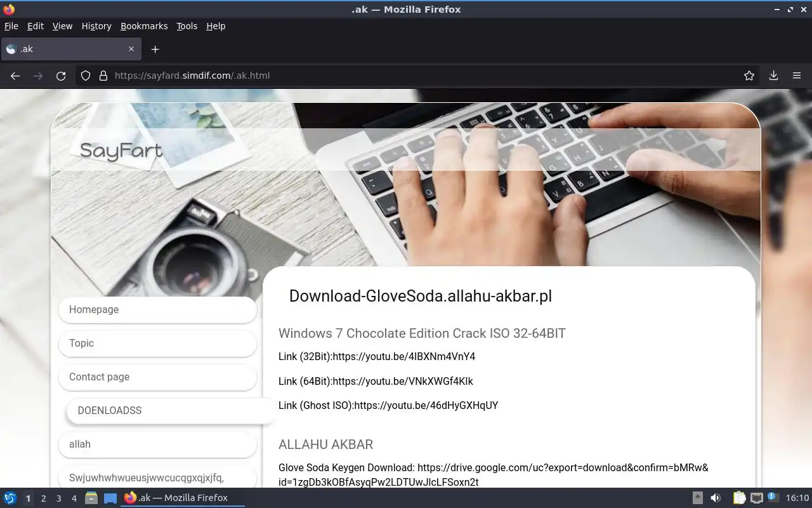Switch to workspace 2
Screen dimensions: 812x508
[x=43, y=498]
